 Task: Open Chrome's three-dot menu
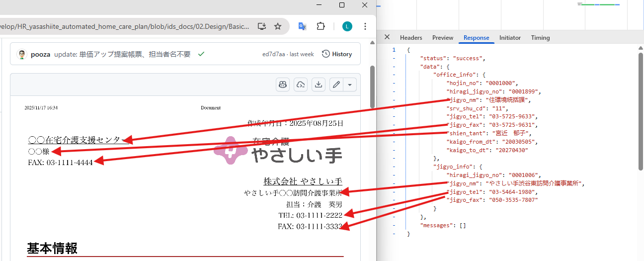pyautogui.click(x=365, y=26)
